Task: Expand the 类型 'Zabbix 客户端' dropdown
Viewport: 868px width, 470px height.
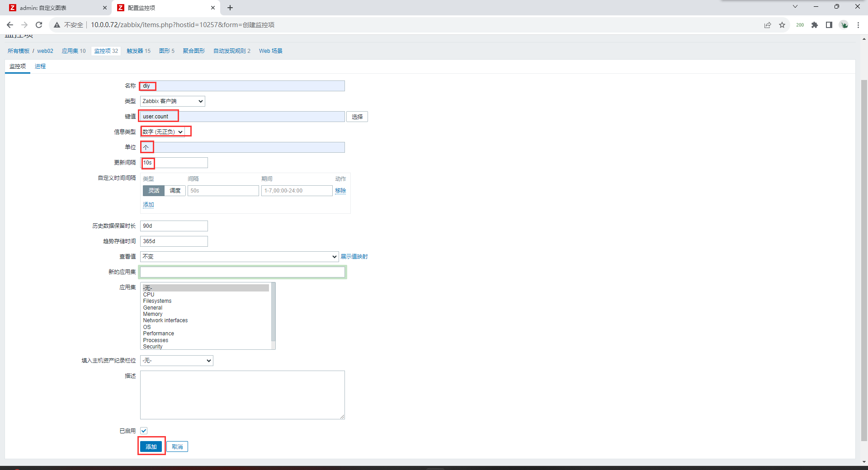Action: (173, 101)
